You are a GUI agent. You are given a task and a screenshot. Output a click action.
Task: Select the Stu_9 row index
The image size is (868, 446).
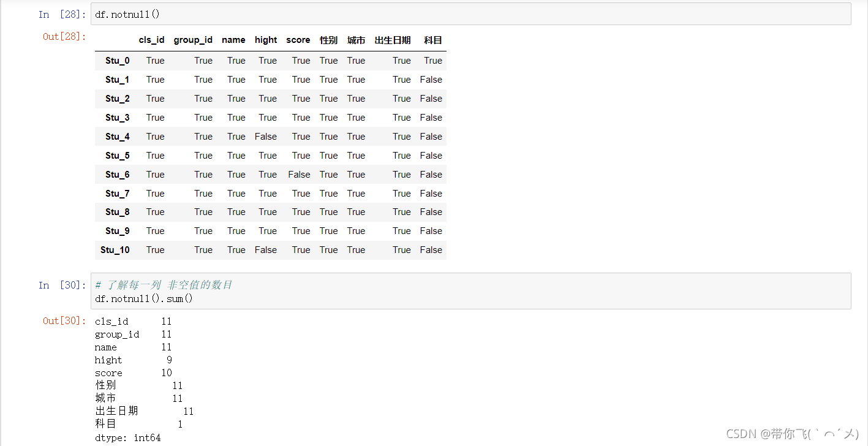tap(118, 231)
